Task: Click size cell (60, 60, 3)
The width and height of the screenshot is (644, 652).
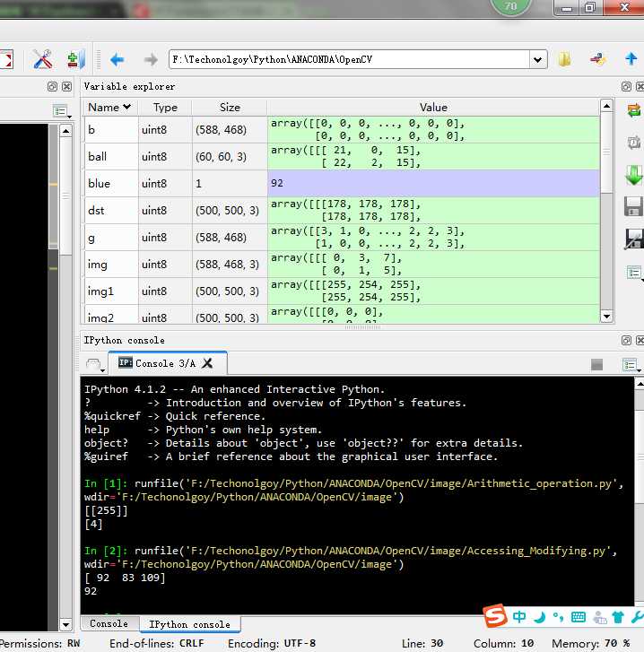Action: pos(230,157)
